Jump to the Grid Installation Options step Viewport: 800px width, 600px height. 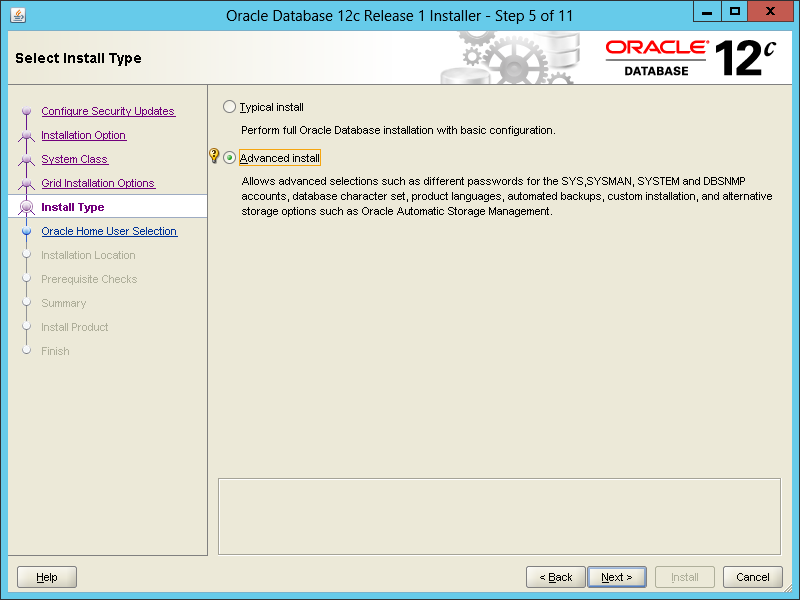tap(98, 183)
